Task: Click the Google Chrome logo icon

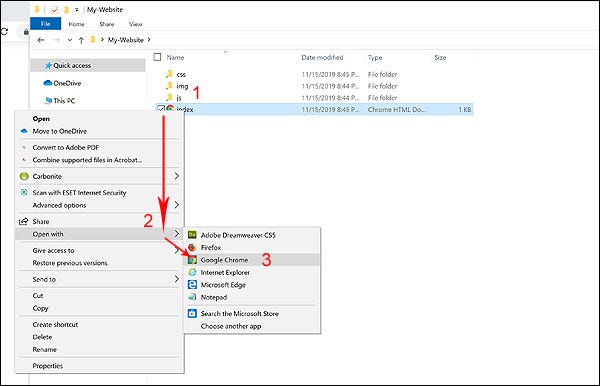Action: point(192,260)
